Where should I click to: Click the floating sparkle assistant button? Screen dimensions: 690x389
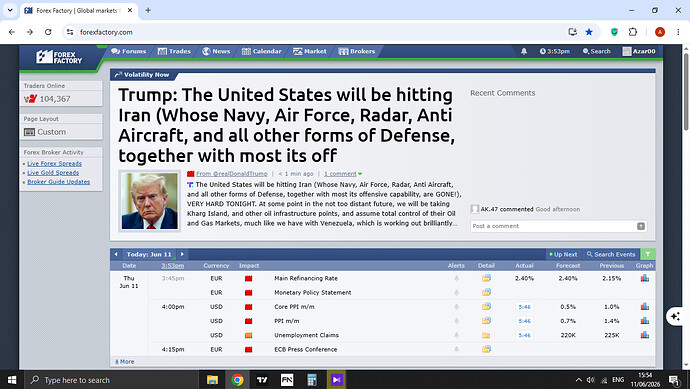pyautogui.click(x=675, y=316)
